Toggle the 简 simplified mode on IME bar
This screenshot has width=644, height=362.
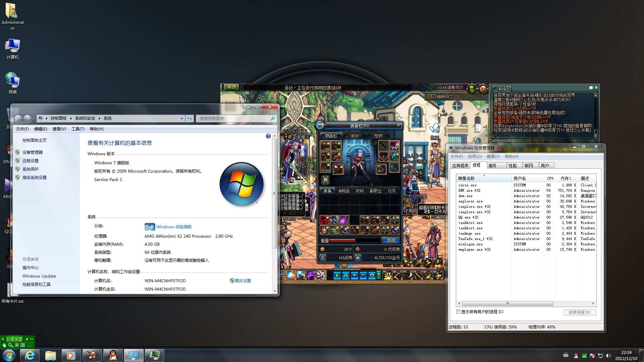click(x=17, y=345)
